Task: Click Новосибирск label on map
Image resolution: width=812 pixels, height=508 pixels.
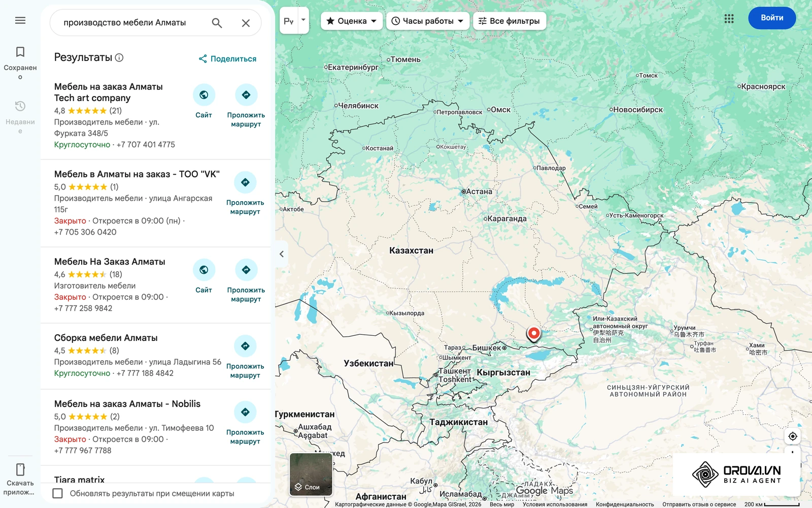Action: click(638, 109)
